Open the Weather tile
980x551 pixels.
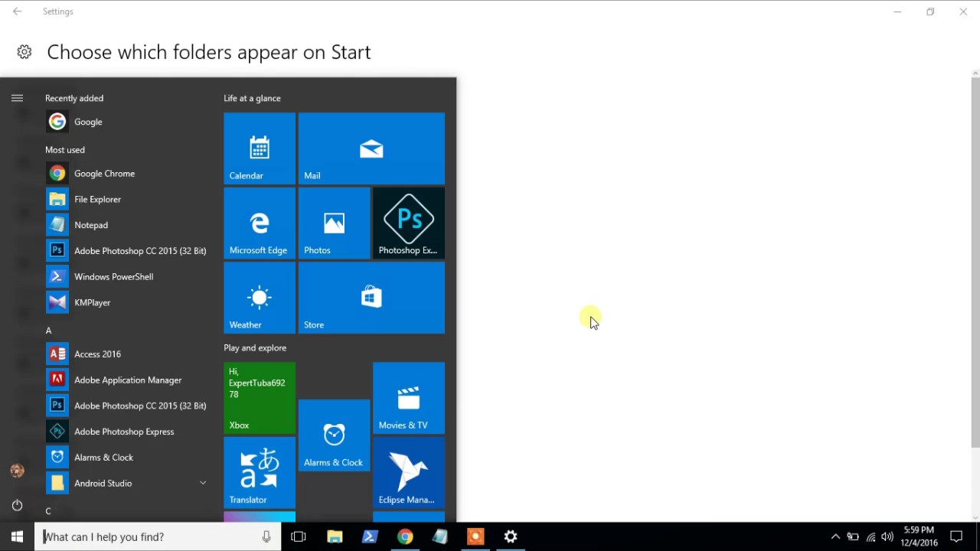(x=260, y=298)
